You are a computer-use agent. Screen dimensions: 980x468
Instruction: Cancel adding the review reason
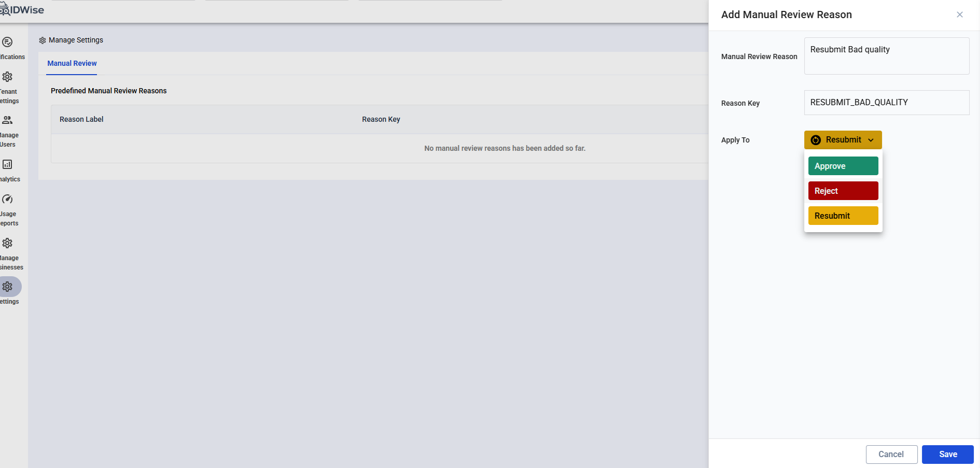(891, 454)
